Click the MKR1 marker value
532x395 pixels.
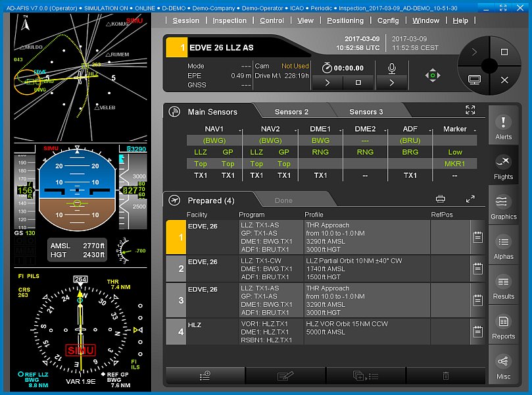tap(454, 164)
